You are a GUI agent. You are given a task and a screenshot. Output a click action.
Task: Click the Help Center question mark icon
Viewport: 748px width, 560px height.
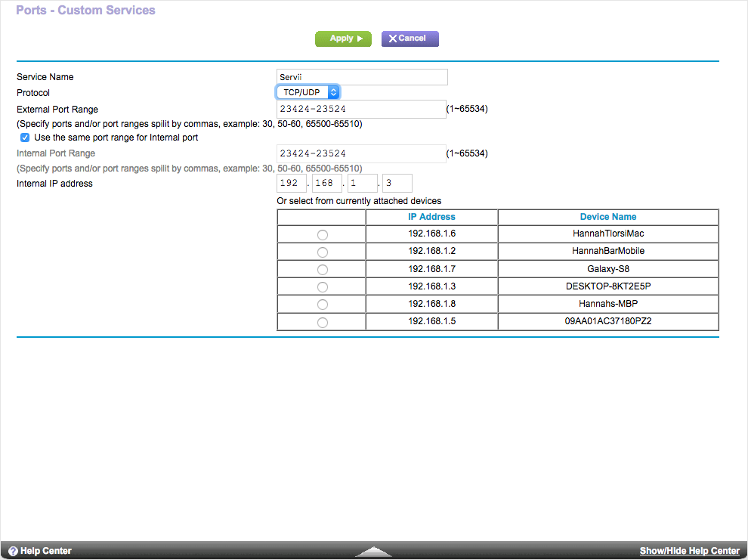[13, 551]
